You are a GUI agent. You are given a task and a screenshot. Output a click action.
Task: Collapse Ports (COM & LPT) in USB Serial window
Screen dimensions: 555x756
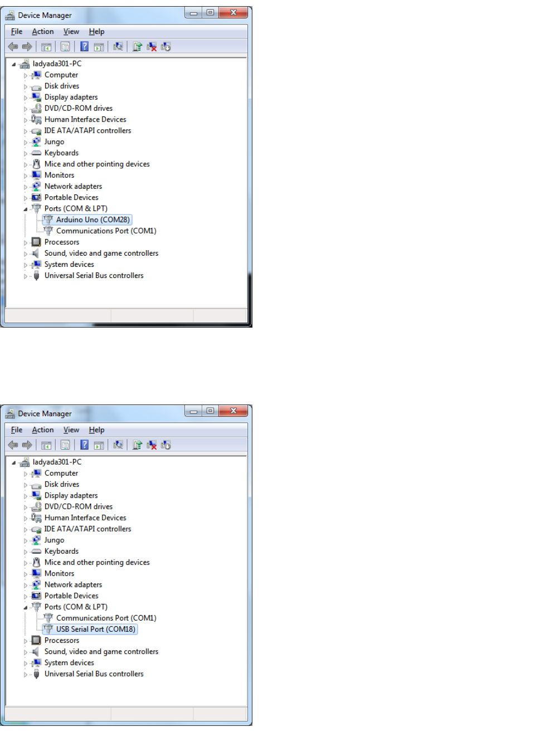[x=25, y=607]
